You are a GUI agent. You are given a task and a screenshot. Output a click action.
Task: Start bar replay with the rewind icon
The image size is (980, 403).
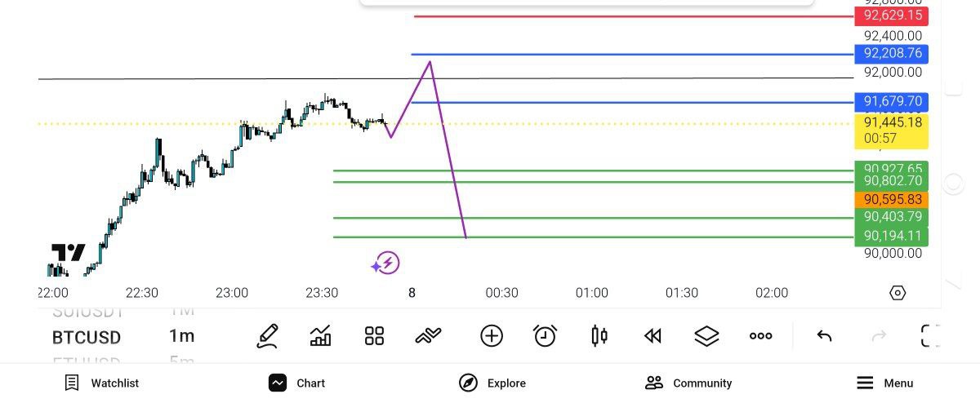tap(653, 336)
